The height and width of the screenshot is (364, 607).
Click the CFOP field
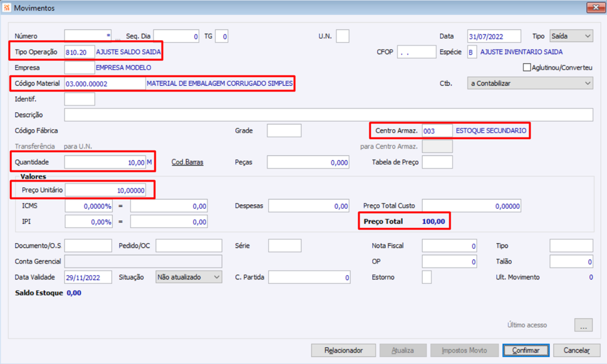tap(417, 52)
